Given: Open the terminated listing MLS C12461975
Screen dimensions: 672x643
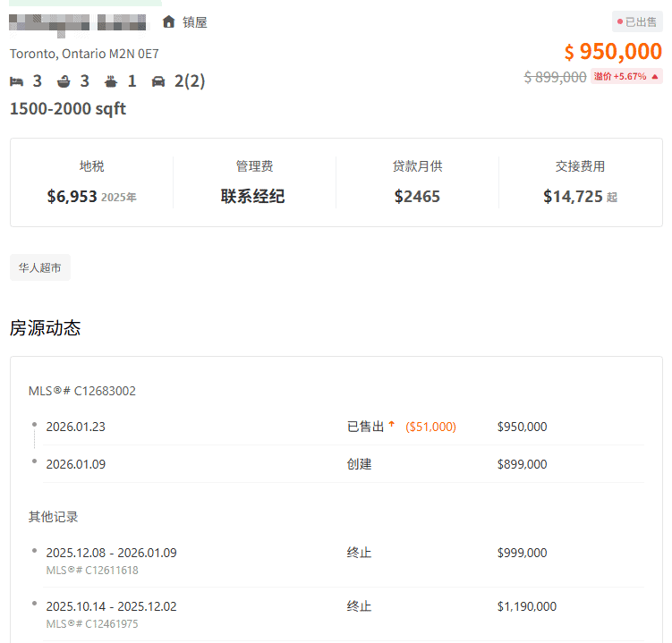Looking at the screenshot, I should tap(92, 623).
